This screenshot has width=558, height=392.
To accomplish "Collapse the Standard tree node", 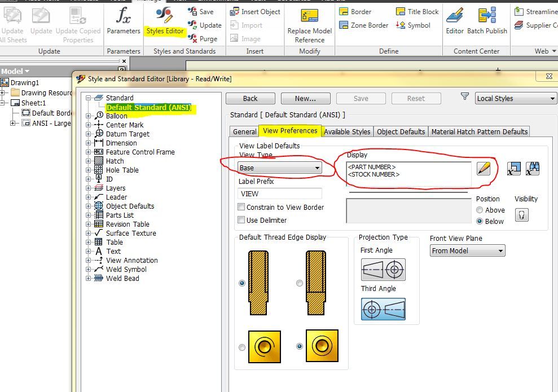I will [x=88, y=98].
